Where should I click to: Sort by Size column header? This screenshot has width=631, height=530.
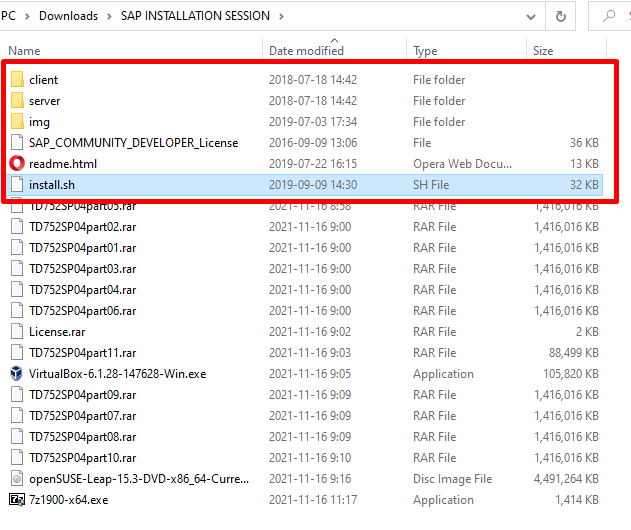[543, 51]
